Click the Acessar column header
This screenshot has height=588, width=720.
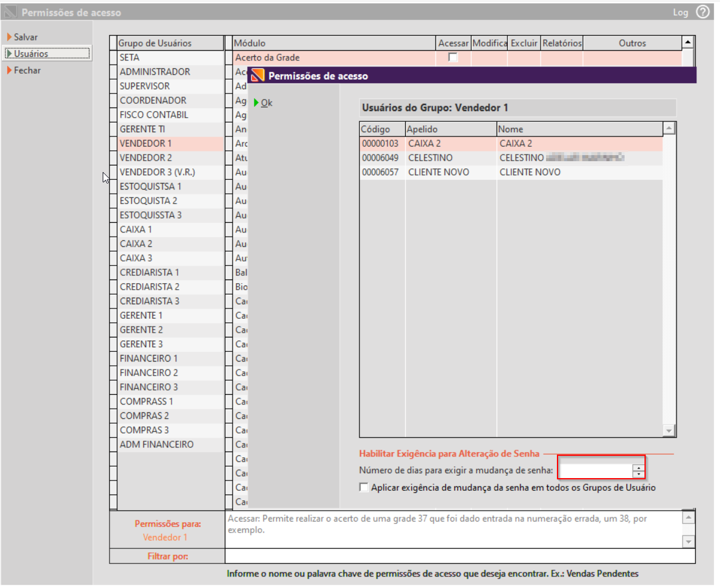tap(453, 43)
